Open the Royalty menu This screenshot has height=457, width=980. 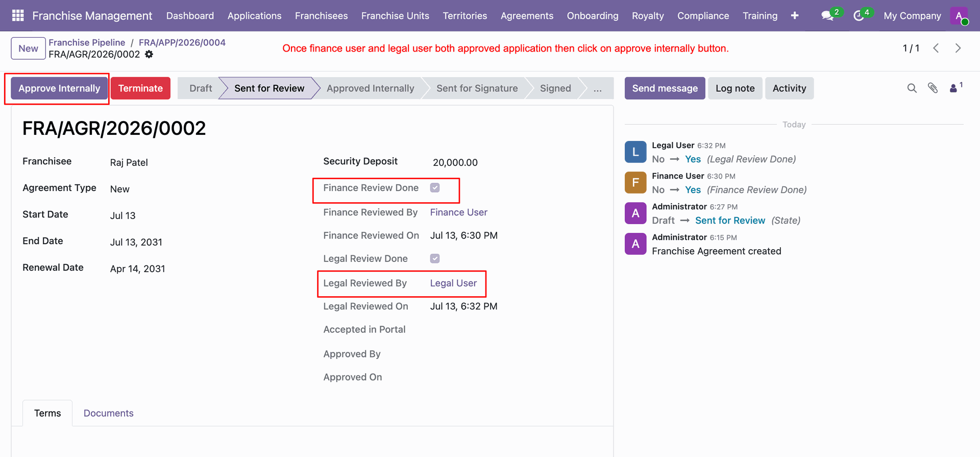[x=648, y=16]
